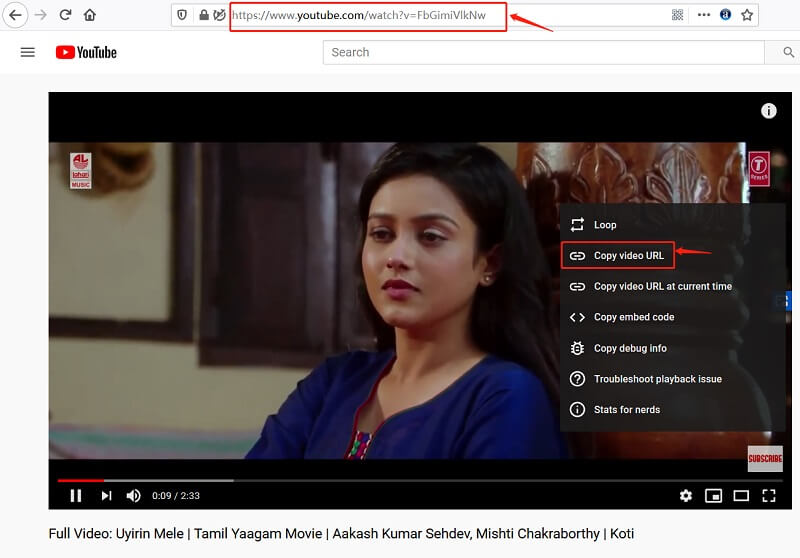Image resolution: width=800 pixels, height=558 pixels.
Task: Click the Lahari Music watermark logo
Action: click(81, 171)
